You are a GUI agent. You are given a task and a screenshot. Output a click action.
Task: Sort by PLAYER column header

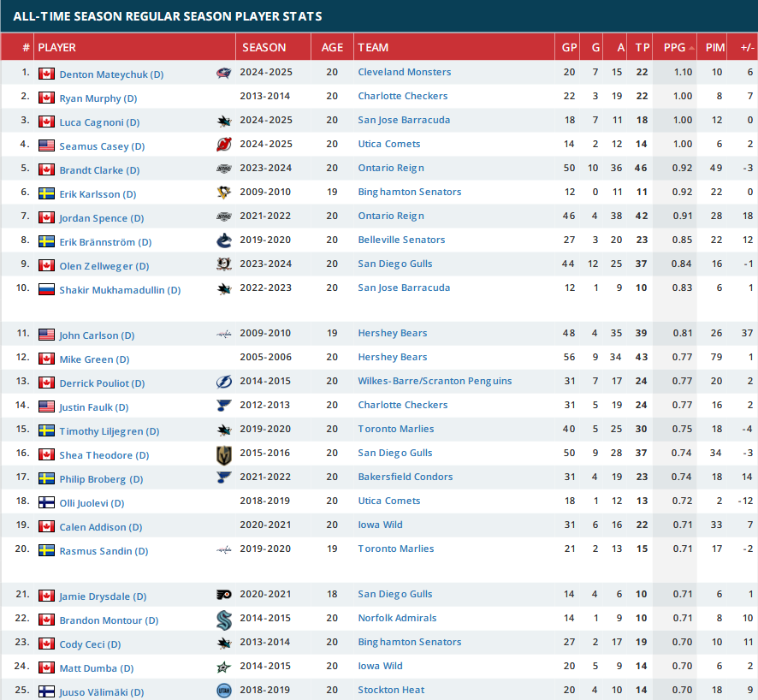[135, 47]
